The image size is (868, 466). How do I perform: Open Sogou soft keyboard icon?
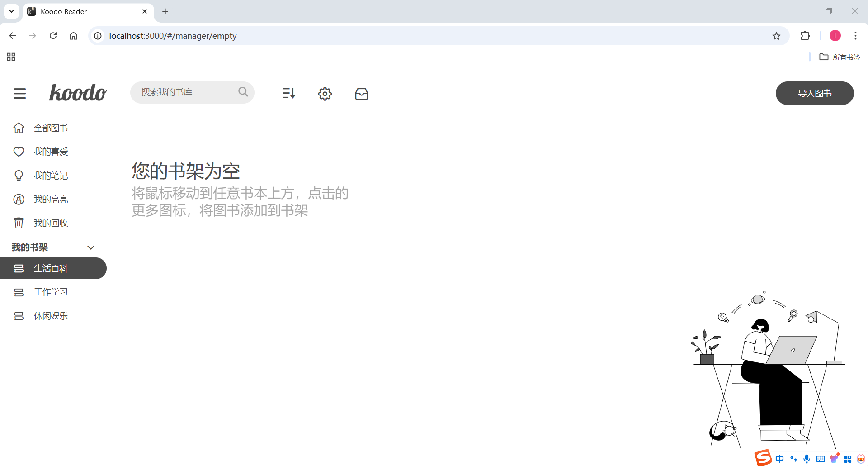pyautogui.click(x=821, y=459)
